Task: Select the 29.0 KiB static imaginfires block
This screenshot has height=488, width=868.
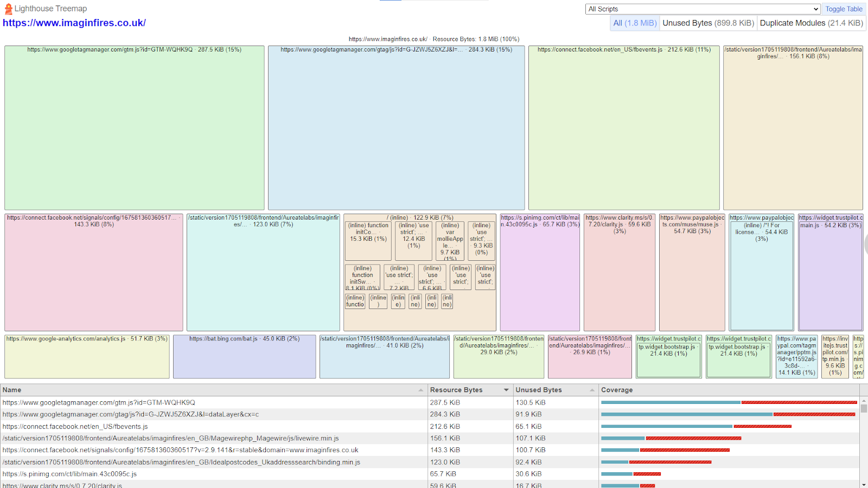Action: (499, 357)
